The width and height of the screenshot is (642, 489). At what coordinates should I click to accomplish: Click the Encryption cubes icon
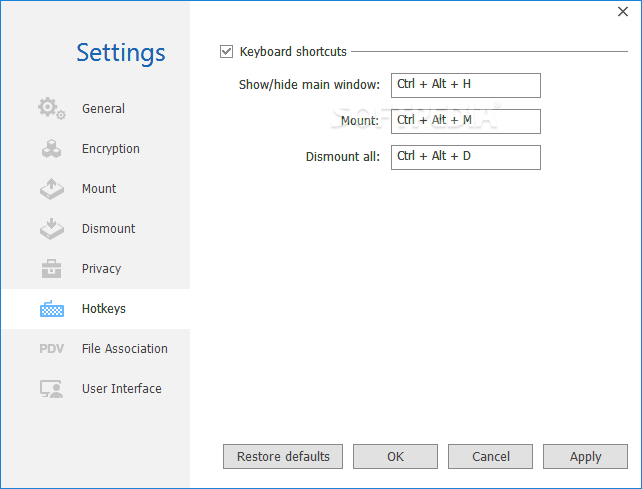[51, 149]
